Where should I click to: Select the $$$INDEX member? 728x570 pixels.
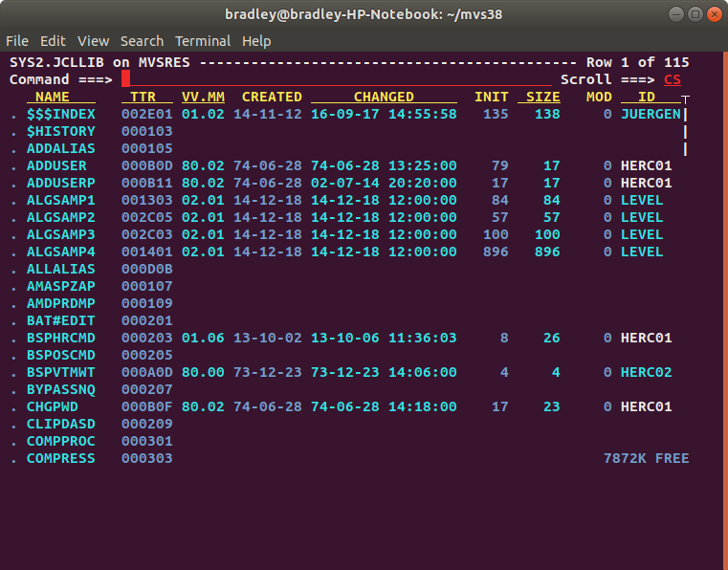coord(61,114)
